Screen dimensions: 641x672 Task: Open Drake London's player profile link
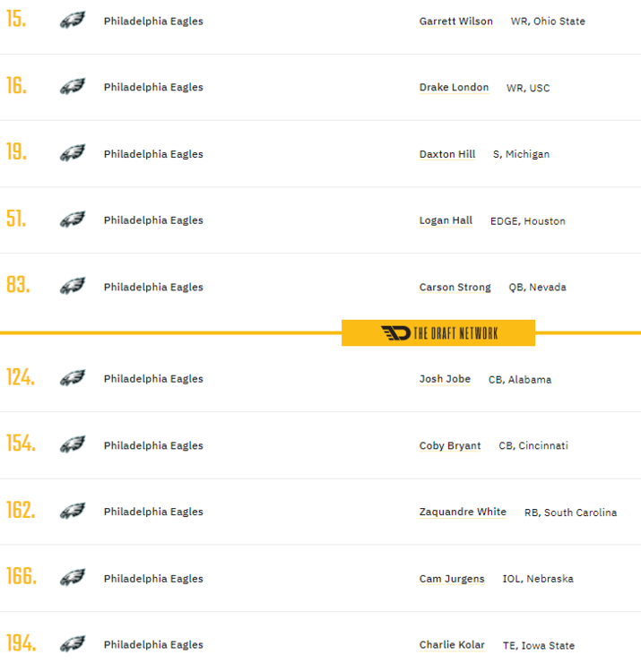coord(454,88)
